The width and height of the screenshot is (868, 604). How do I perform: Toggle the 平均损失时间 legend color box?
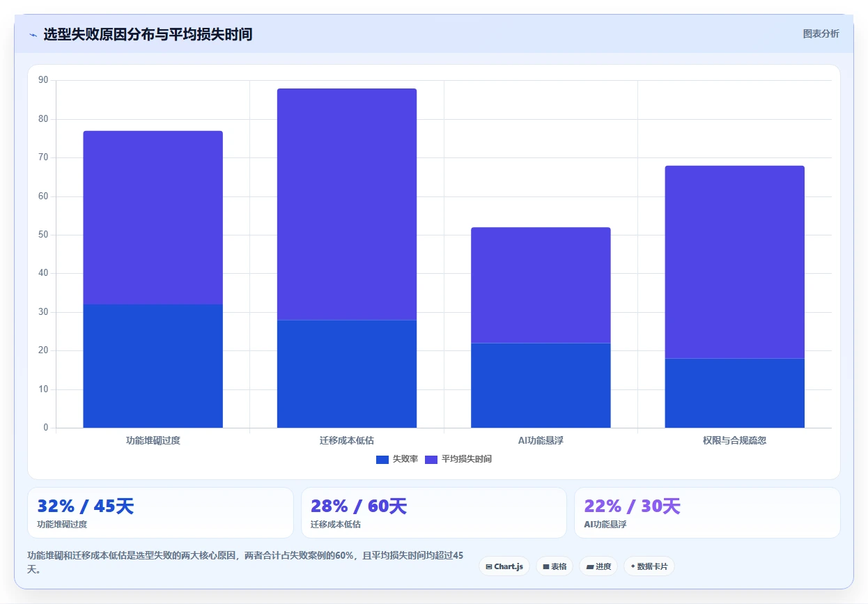point(431,459)
